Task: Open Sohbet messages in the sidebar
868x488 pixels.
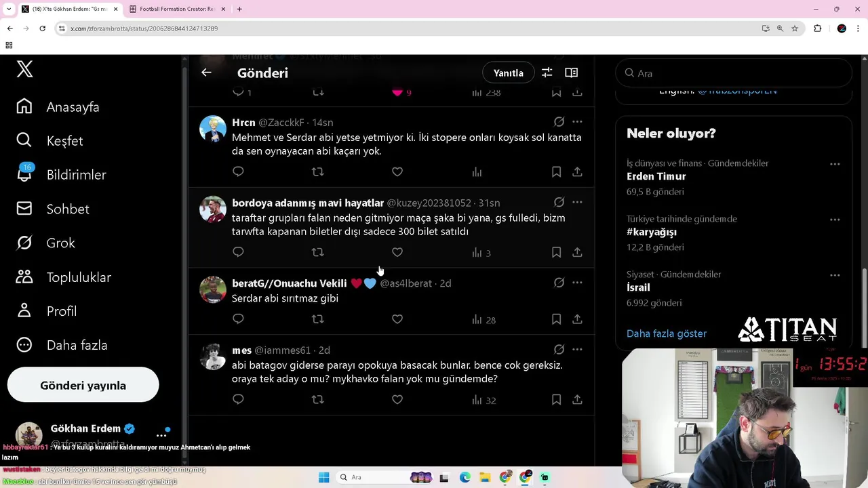Action: (x=53, y=209)
